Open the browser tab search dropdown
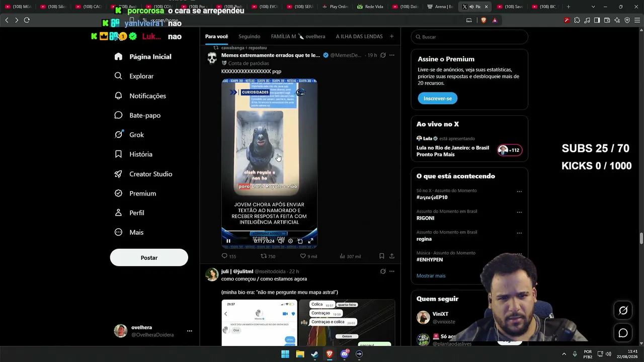644x362 pixels. (593, 7)
